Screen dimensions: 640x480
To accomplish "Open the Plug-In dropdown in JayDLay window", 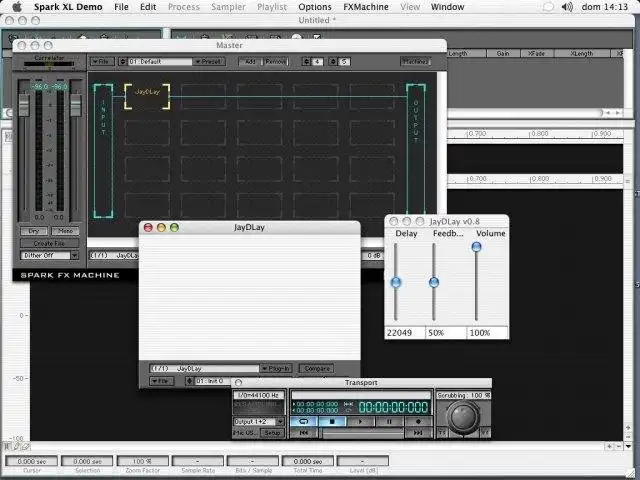I will tap(276, 368).
